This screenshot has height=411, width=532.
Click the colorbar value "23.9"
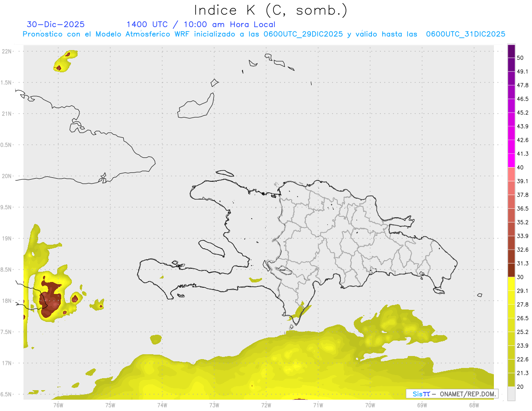coord(523,346)
